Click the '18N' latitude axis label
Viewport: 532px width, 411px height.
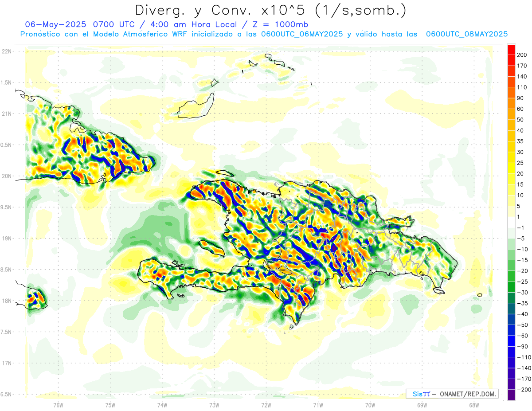6,301
